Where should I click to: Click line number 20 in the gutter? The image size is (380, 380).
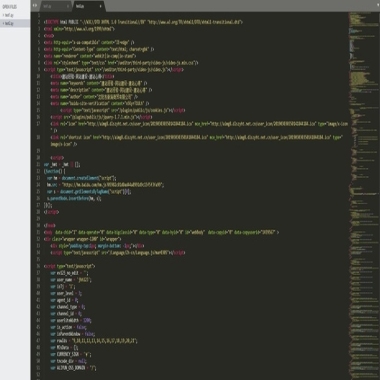coord(39,157)
